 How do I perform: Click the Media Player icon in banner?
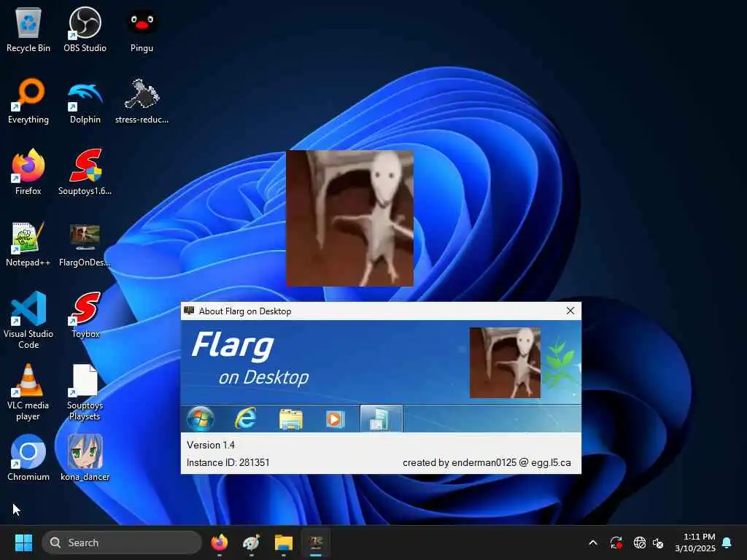334,419
